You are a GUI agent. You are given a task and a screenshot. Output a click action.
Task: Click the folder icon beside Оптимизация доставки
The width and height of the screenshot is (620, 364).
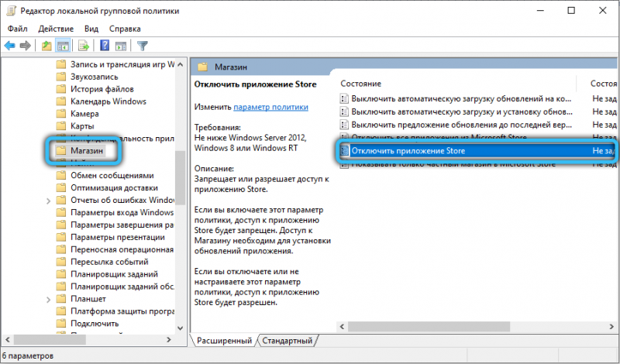coord(61,187)
